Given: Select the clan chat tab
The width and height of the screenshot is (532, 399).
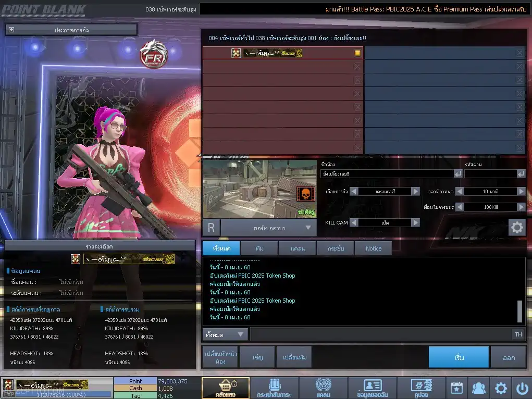Looking at the screenshot, I should pyautogui.click(x=298, y=248).
